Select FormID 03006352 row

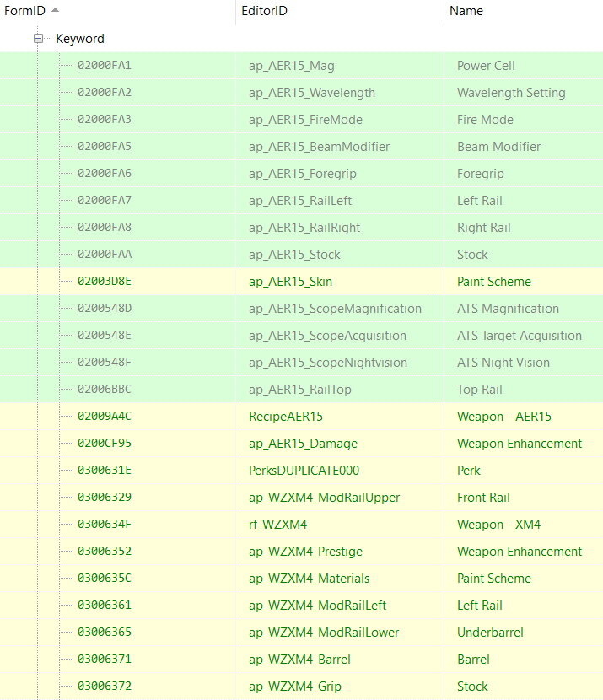tap(301, 551)
